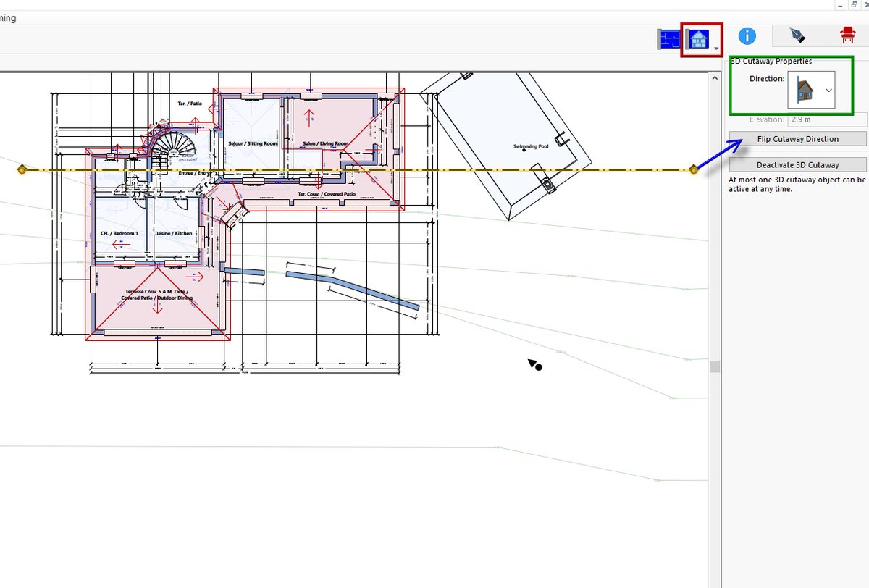The image size is (869, 588).
Task: Click Flip Cutaway Direction button
Action: tap(797, 139)
